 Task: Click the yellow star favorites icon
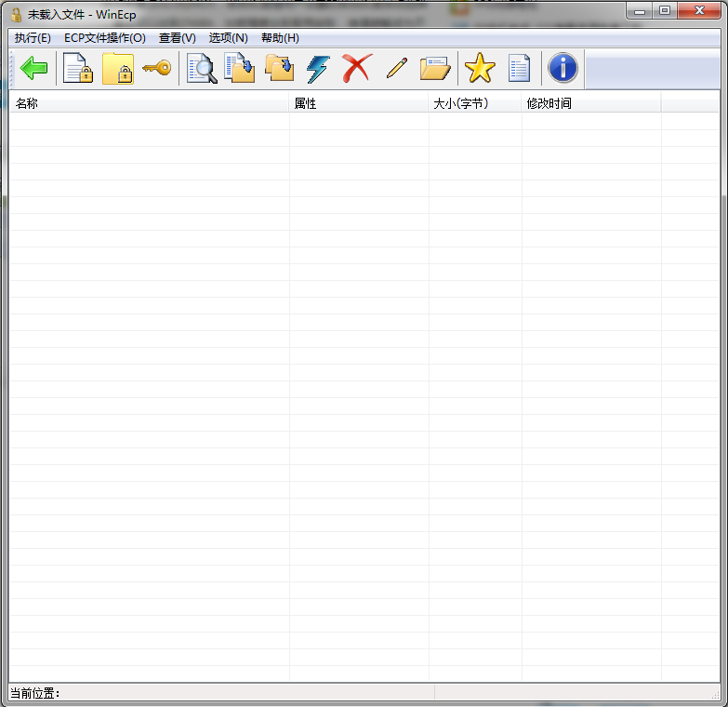click(x=480, y=69)
